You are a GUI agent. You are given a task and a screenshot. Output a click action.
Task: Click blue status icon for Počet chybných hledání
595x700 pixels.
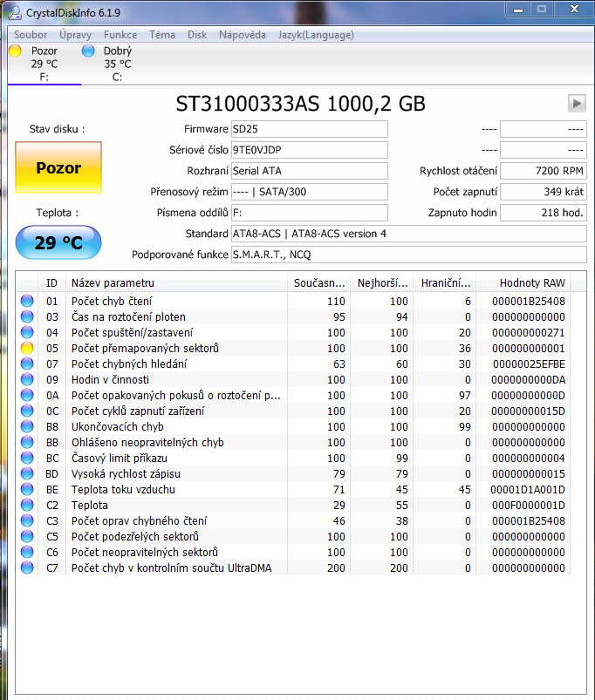pos(27,364)
